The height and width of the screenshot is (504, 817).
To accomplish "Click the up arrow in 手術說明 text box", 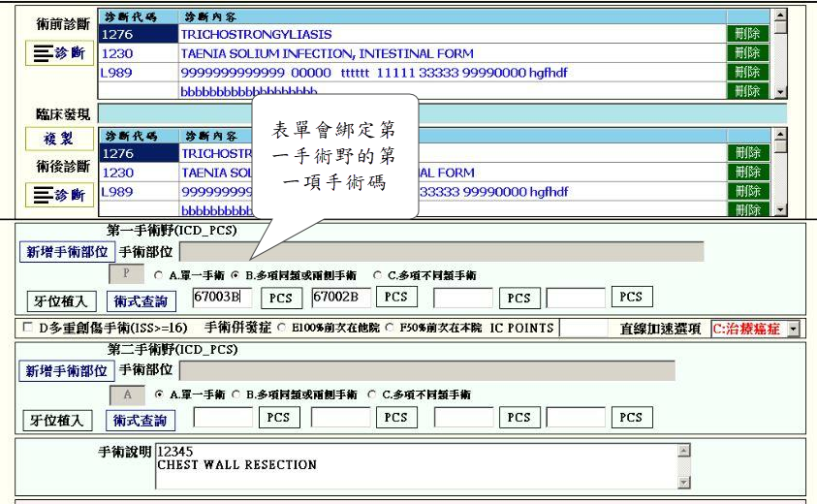I will (685, 450).
